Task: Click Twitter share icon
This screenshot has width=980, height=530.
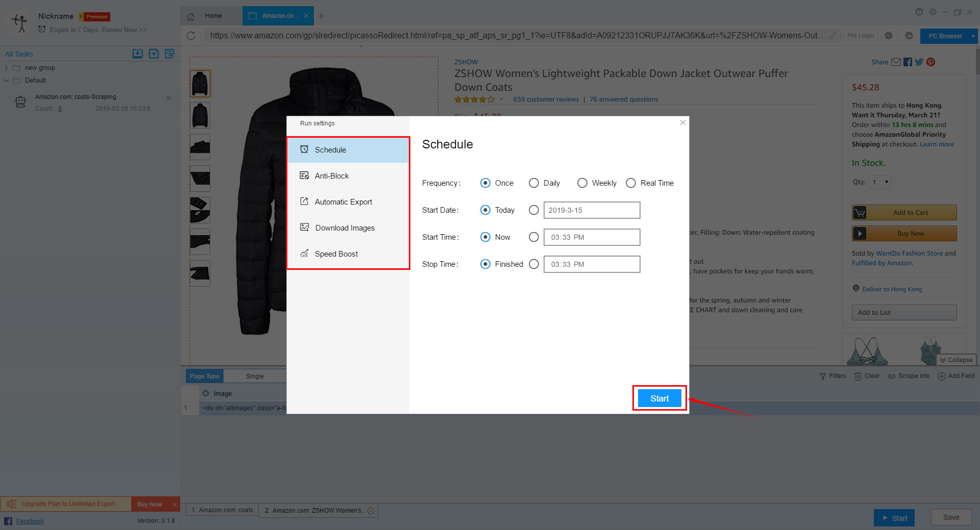Action: click(x=919, y=62)
